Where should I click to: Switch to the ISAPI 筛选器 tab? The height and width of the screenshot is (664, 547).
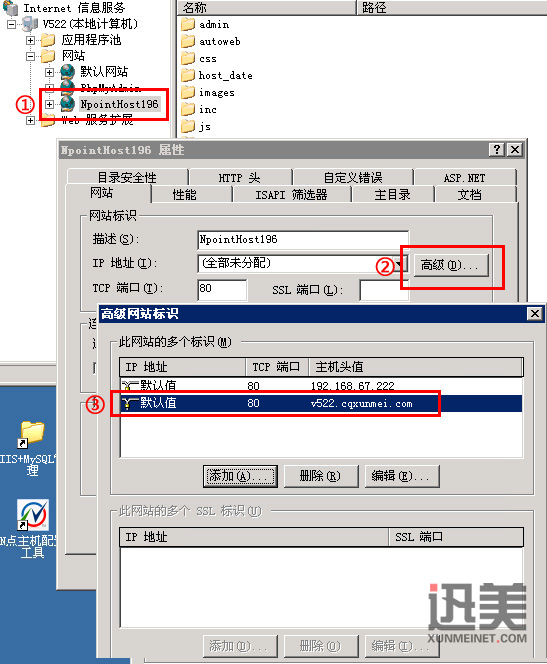[x=291, y=195]
